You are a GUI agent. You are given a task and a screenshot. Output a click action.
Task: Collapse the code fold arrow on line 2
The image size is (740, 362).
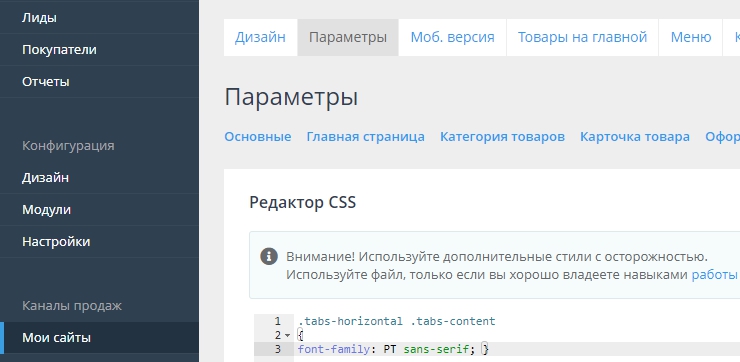pyautogui.click(x=287, y=336)
